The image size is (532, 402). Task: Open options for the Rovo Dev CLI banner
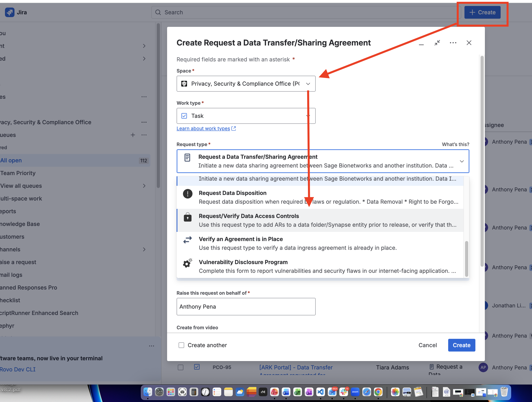(x=152, y=346)
